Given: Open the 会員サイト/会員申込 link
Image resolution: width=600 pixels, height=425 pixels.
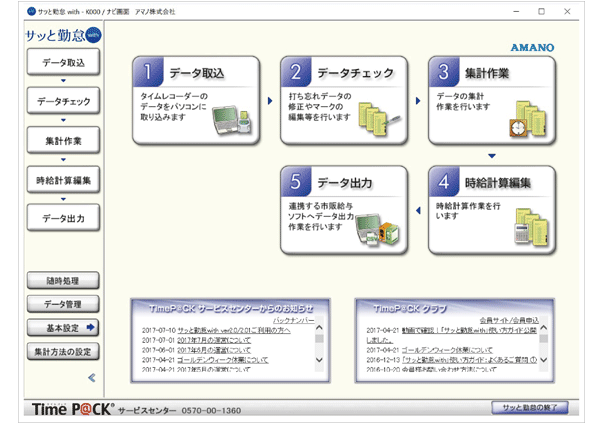Looking at the screenshot, I should pyautogui.click(x=509, y=320).
